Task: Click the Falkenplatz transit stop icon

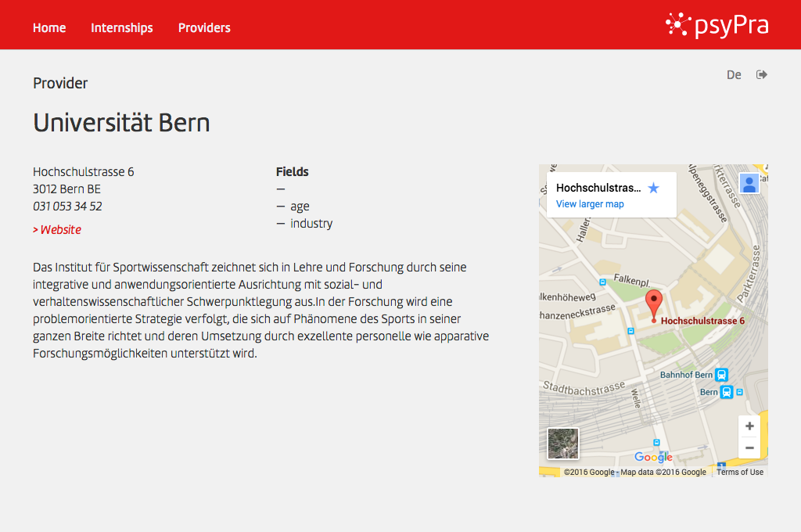Action: pyautogui.click(x=603, y=282)
